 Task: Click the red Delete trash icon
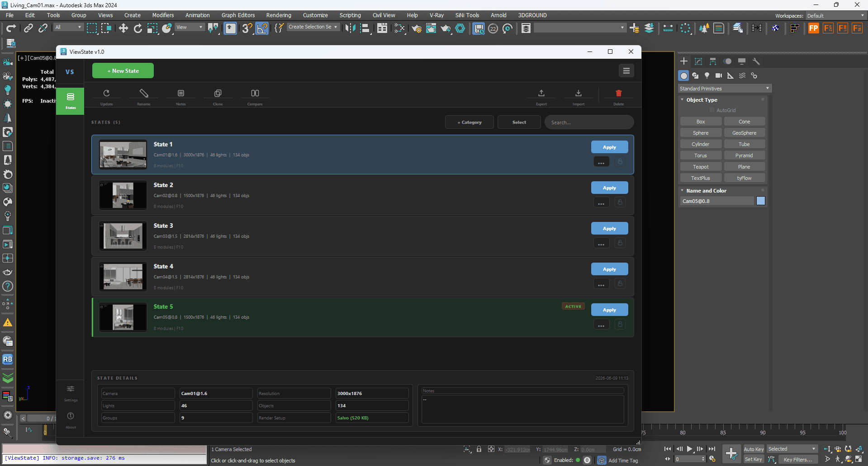[x=619, y=93]
